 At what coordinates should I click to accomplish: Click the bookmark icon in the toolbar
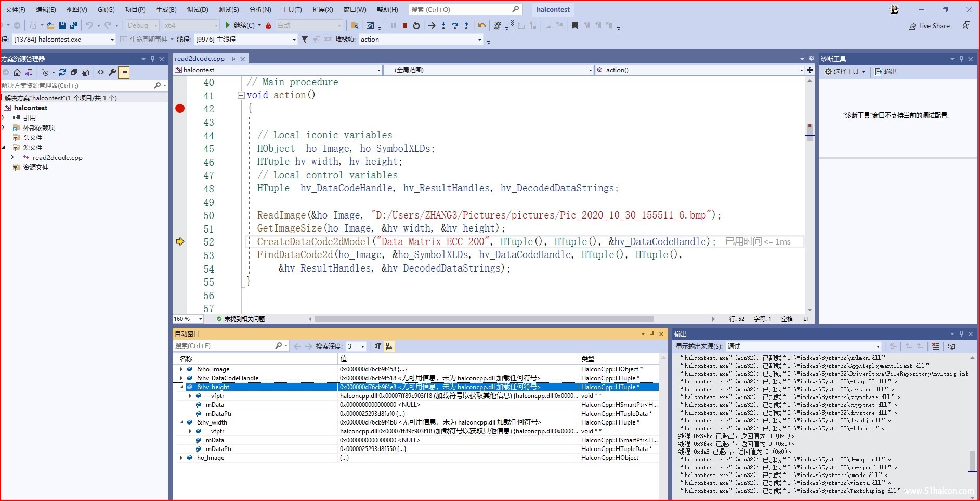point(574,25)
